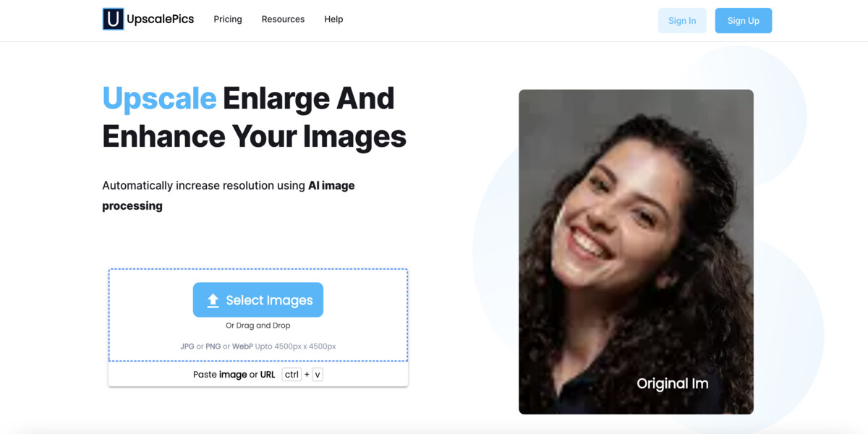The image size is (868, 434).
Task: Click the "WebP" format label
Action: coord(242,346)
